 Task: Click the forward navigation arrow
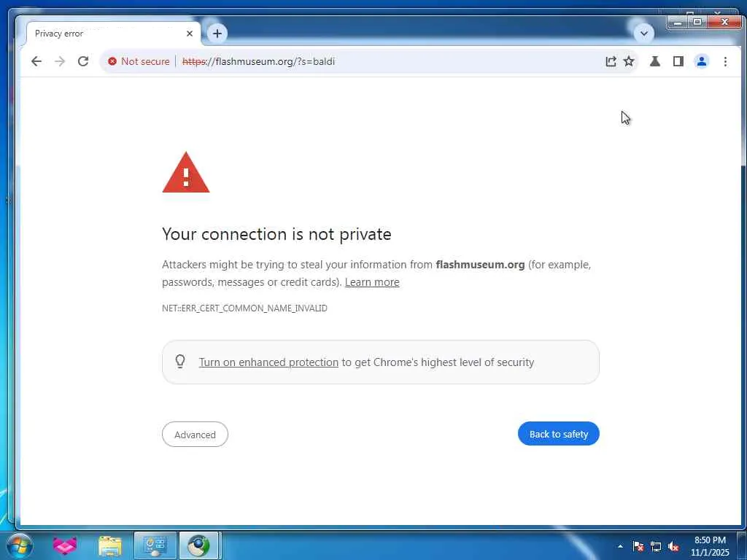click(x=60, y=61)
